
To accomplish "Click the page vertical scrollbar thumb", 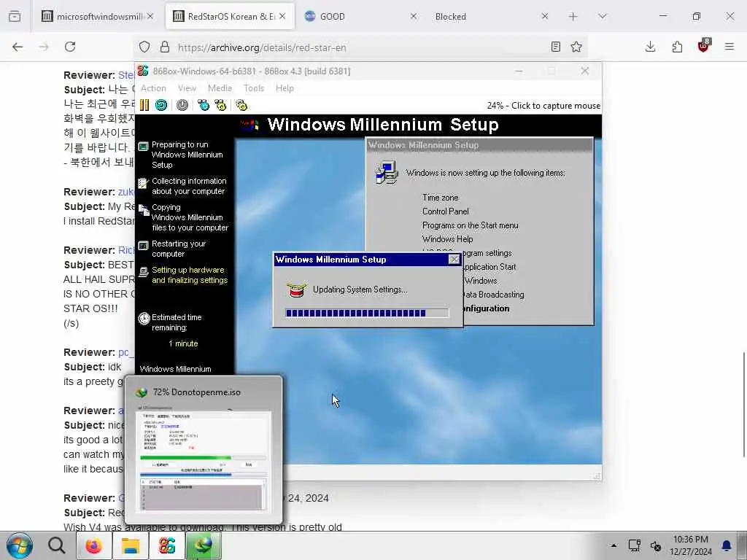I will (x=743, y=405).
